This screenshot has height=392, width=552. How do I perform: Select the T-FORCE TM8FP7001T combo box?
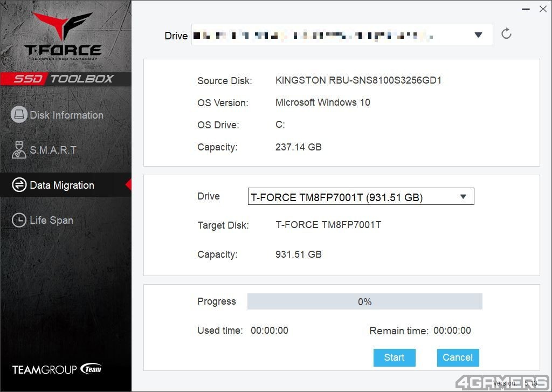pyautogui.click(x=361, y=196)
